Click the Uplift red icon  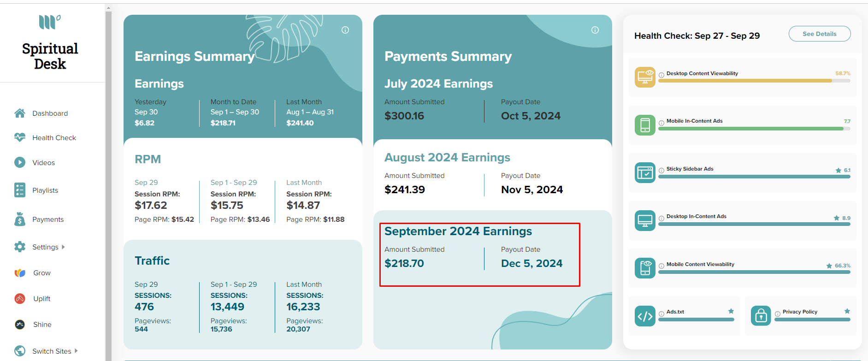(20, 299)
